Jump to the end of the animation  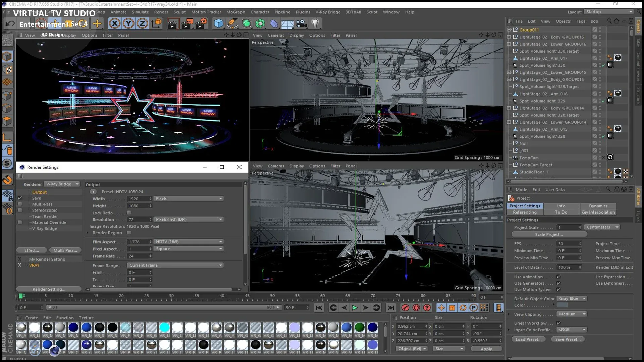(391, 308)
